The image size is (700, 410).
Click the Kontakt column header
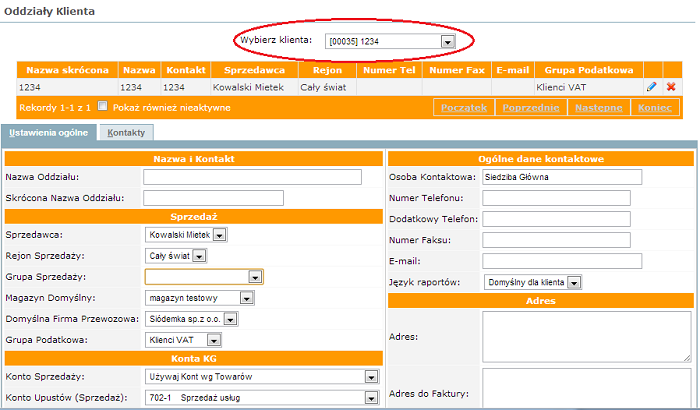tap(186, 70)
